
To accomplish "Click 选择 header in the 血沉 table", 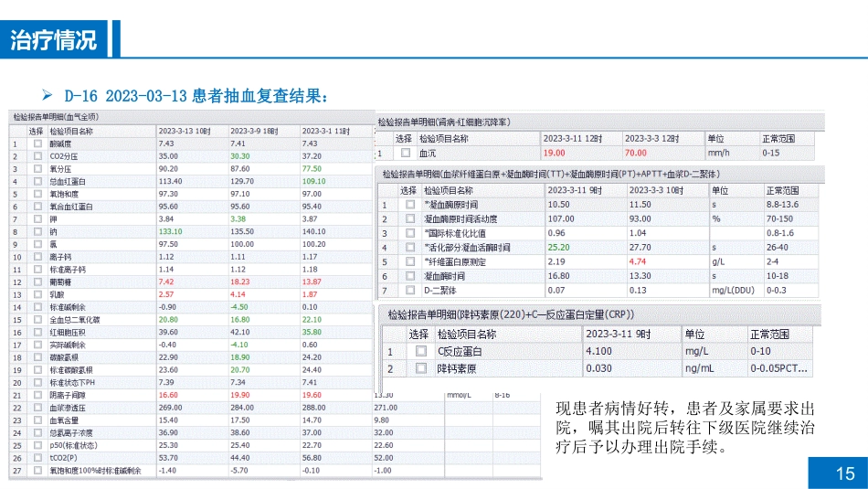I will point(404,138).
